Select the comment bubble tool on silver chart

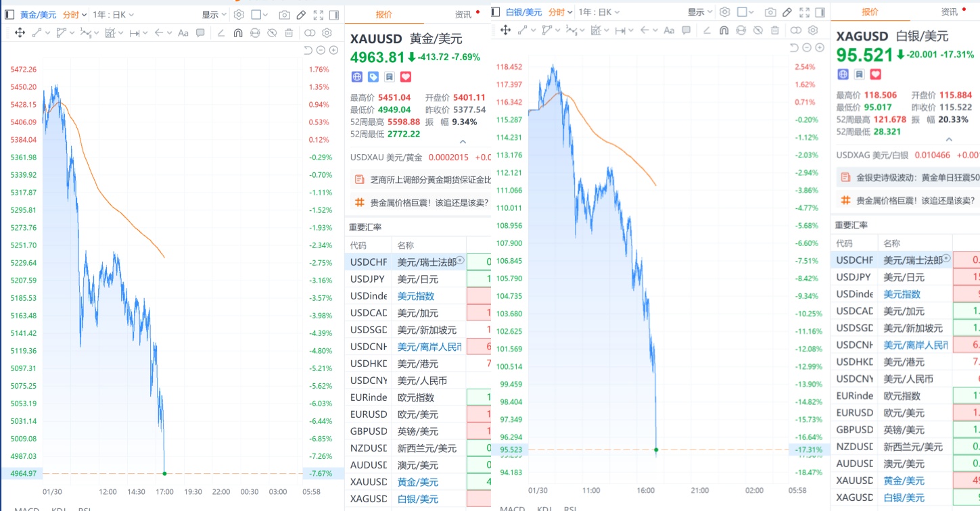point(686,30)
